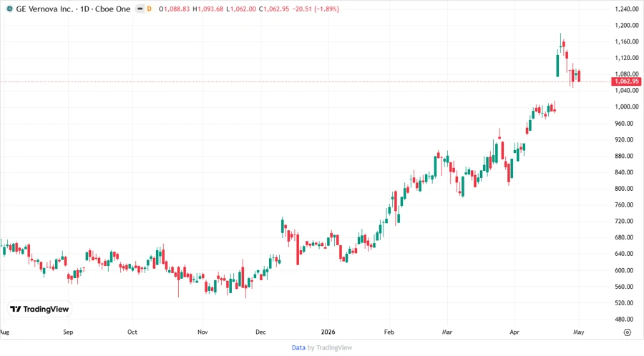Image resolution: width=644 pixels, height=356 pixels.
Task: Click the 1,240.00 price axis label
Action: 627,9
